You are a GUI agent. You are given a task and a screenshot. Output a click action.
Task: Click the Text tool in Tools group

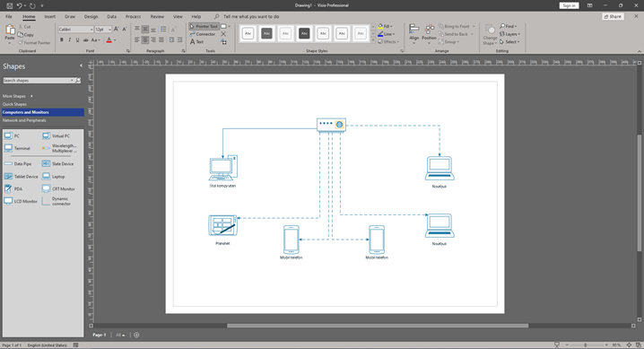point(196,42)
